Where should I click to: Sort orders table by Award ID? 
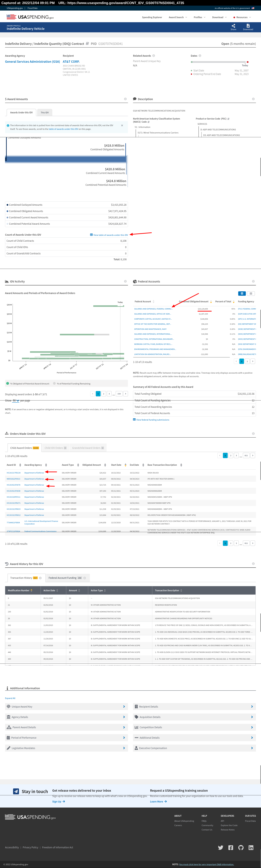(20, 465)
